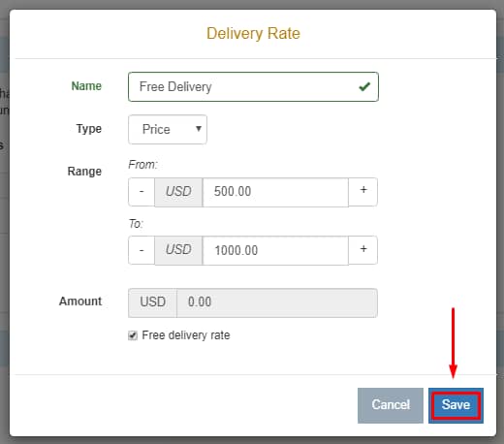Click the Name field label
The image size is (504, 444).
(86, 86)
